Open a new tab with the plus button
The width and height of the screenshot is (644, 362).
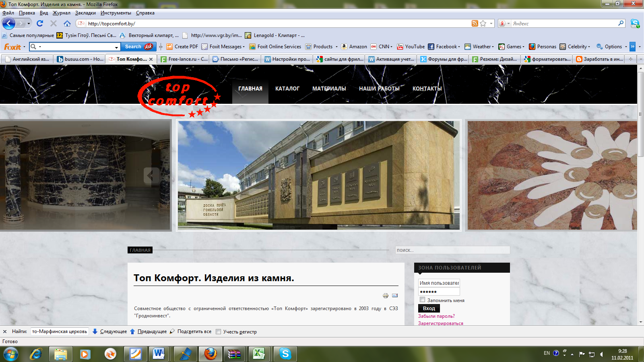pyautogui.click(x=631, y=59)
